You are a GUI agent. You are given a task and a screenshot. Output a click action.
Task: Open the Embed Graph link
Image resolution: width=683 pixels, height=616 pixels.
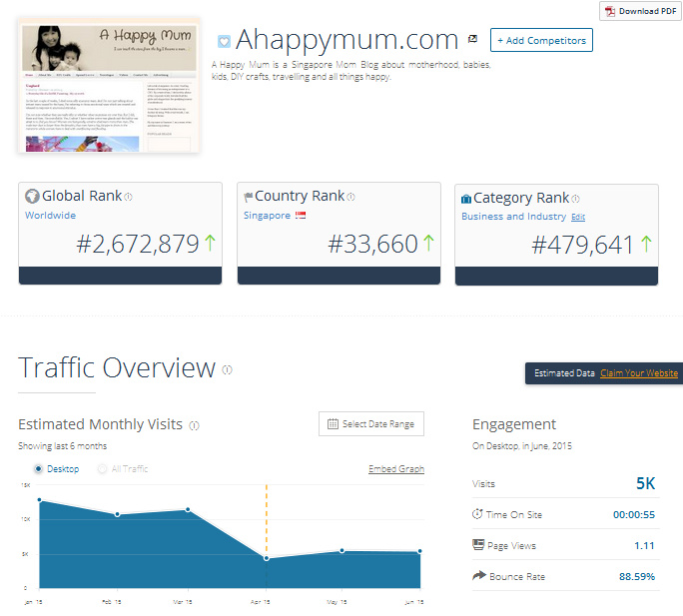[x=396, y=469]
